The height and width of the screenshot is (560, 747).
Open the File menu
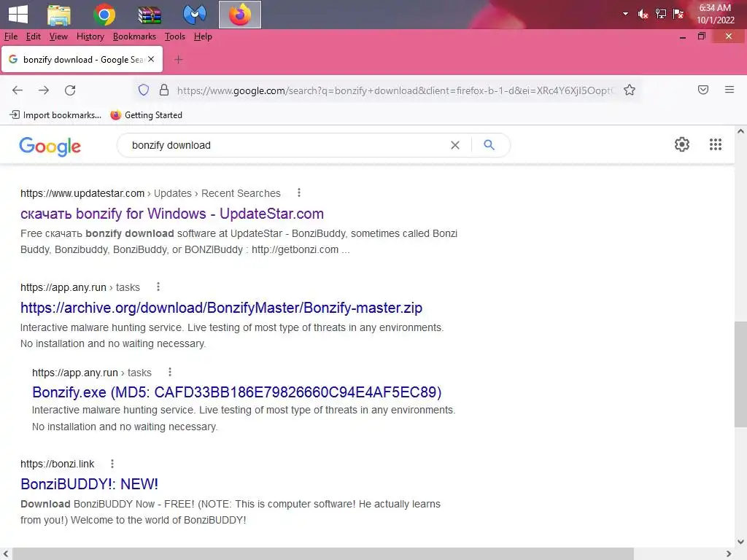10,36
